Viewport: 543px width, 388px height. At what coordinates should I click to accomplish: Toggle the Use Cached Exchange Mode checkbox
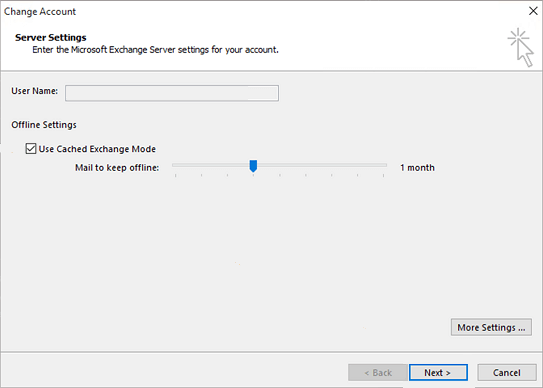tap(30, 149)
